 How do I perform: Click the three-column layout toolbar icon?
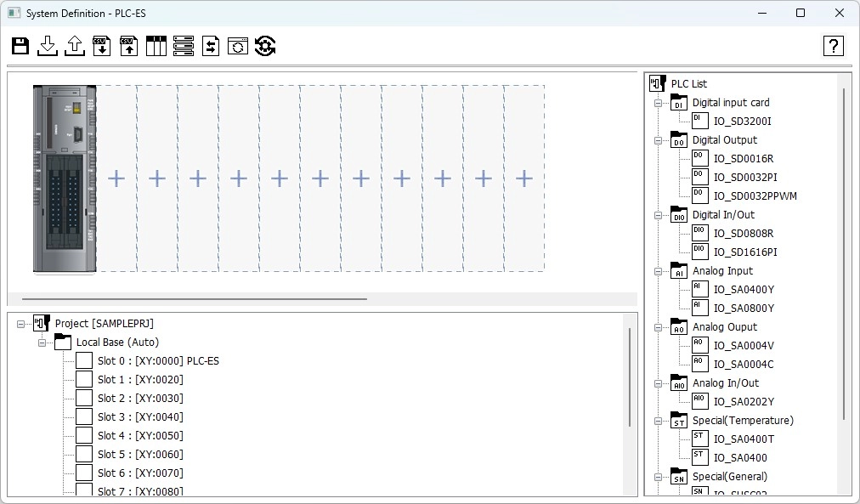(x=156, y=46)
